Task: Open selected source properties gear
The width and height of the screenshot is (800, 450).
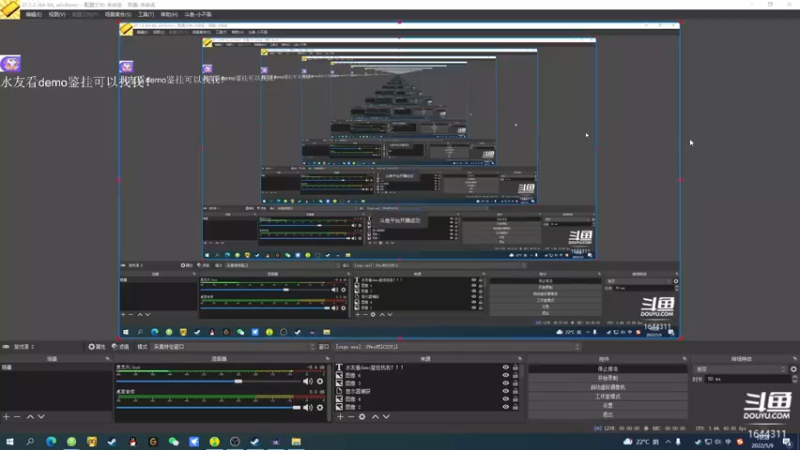Action: point(362,417)
